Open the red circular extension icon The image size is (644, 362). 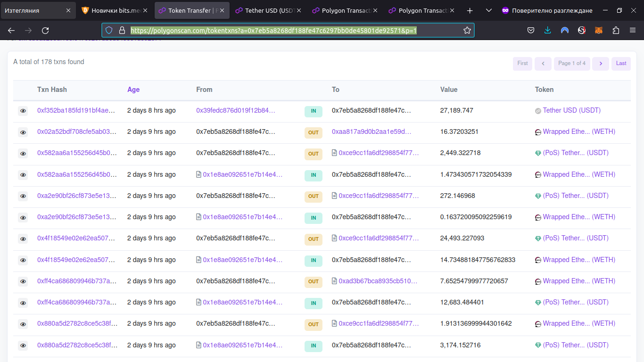click(x=582, y=30)
